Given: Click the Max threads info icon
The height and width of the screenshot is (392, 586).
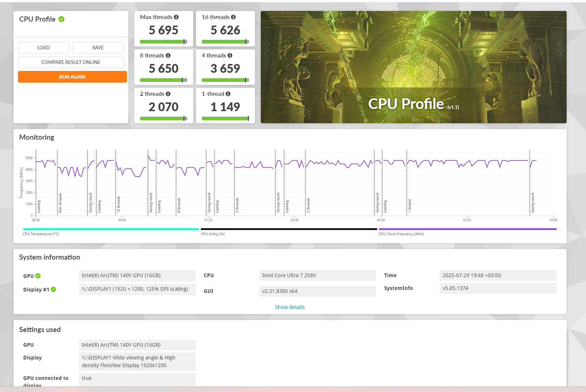Looking at the screenshot, I should pyautogui.click(x=176, y=17).
